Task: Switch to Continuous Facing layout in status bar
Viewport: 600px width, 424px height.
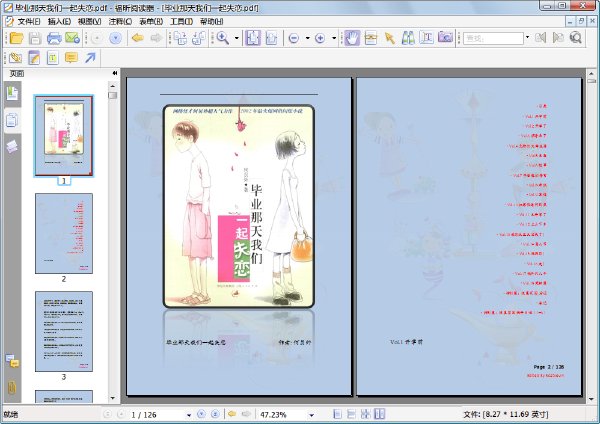Action: (x=365, y=414)
